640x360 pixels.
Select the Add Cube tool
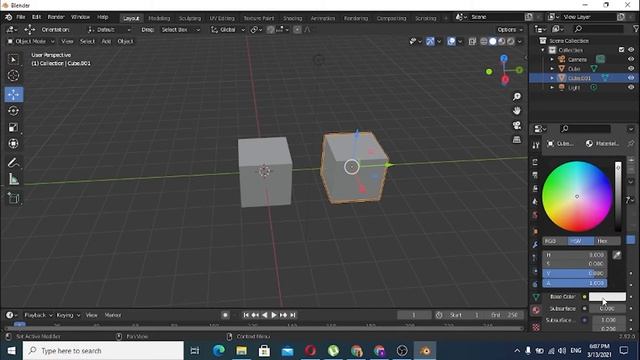13,198
